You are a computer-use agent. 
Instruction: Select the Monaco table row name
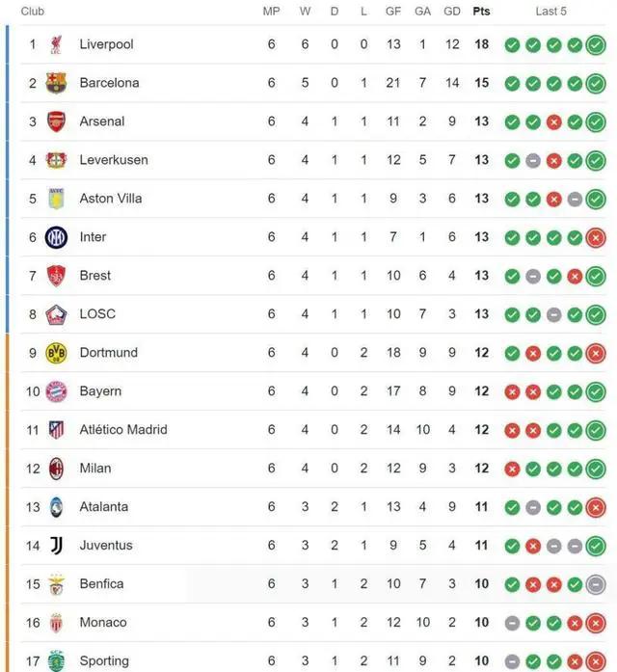click(103, 622)
